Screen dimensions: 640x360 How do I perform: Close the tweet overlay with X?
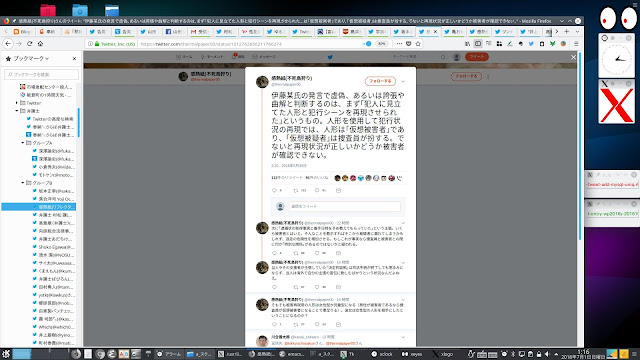click(x=573, y=58)
